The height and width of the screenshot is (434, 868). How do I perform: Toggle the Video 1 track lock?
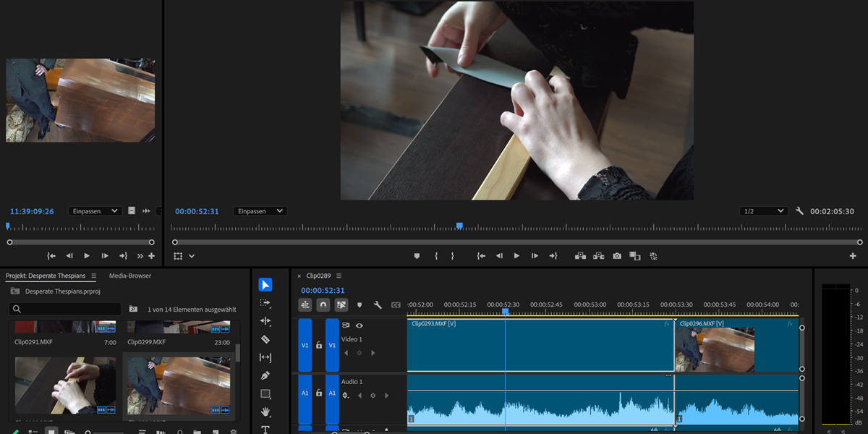319,345
